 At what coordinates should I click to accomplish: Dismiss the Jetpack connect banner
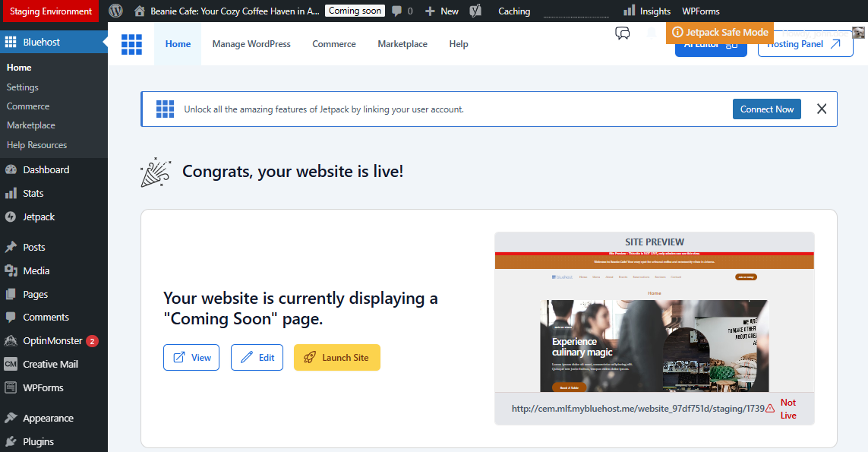821,109
